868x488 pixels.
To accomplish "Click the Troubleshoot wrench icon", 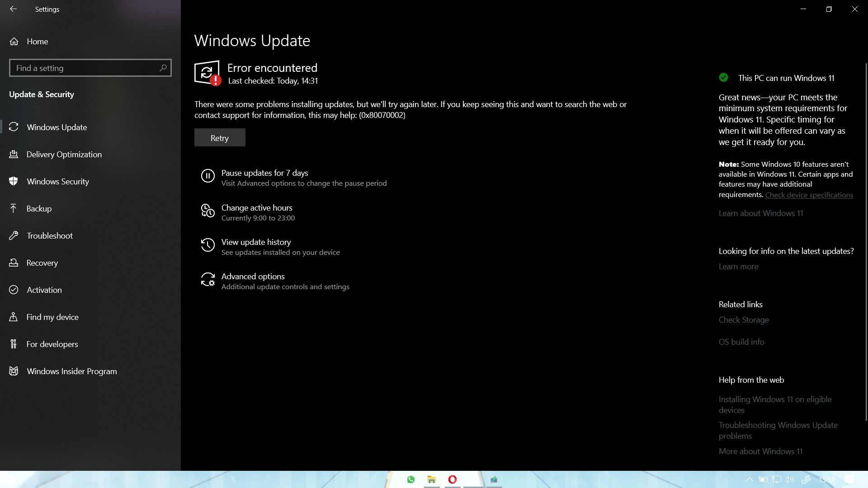I will point(14,235).
